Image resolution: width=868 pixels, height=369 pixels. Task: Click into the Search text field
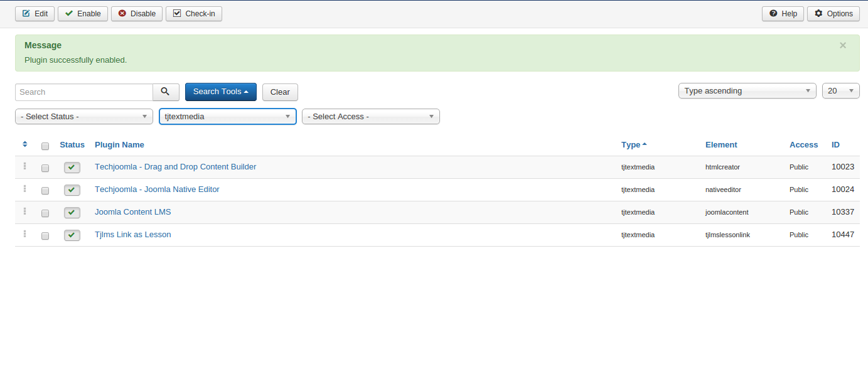pos(84,92)
